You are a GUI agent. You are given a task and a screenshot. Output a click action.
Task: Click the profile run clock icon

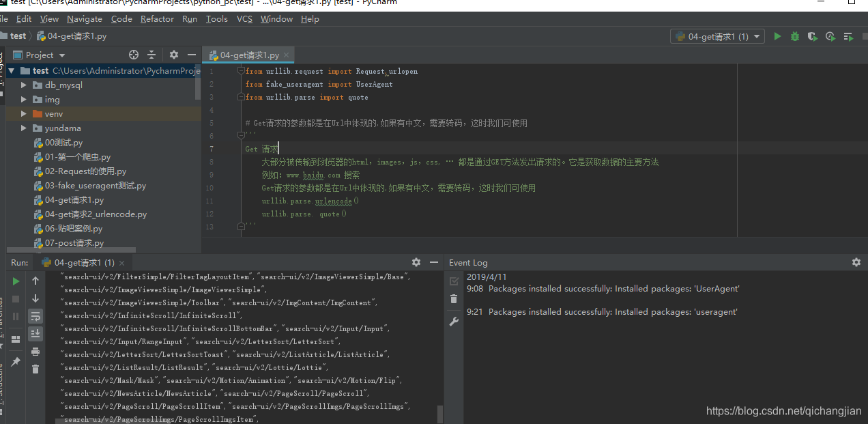pyautogui.click(x=830, y=36)
